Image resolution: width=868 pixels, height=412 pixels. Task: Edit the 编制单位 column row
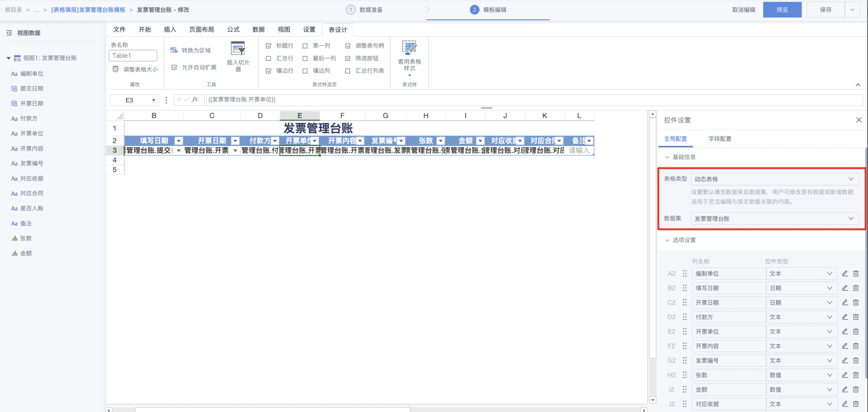click(845, 273)
